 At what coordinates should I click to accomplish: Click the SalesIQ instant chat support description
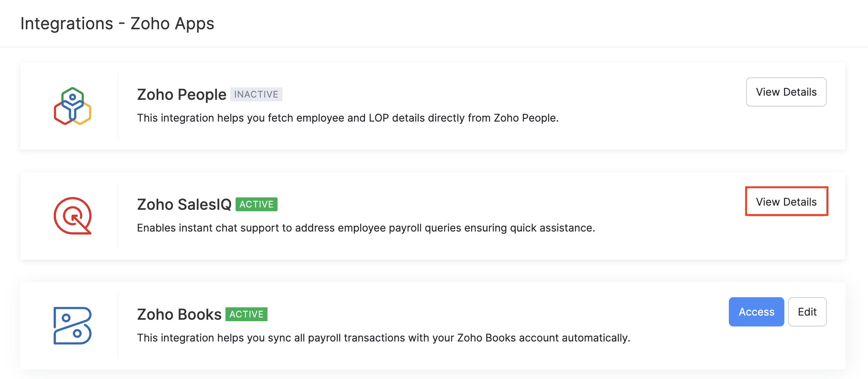click(x=366, y=228)
